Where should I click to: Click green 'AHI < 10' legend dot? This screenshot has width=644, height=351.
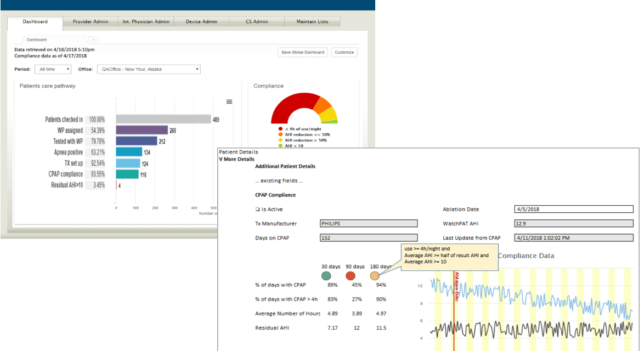[280, 146]
